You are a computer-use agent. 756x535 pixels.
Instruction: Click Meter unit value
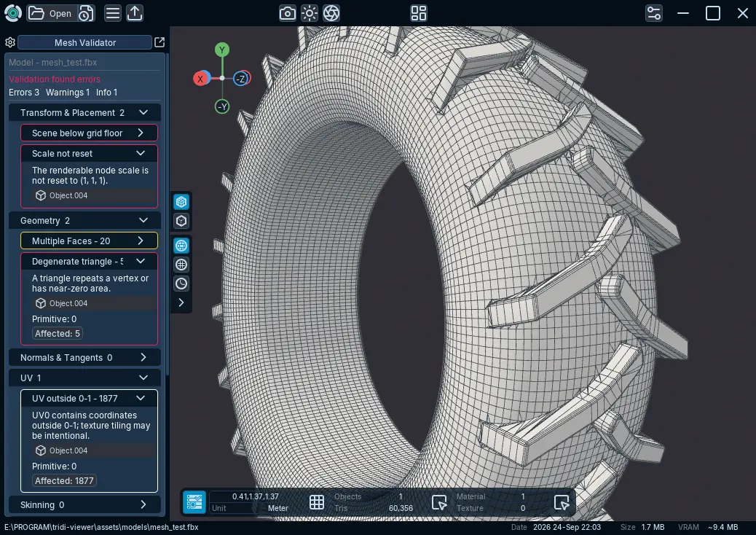[x=278, y=508]
